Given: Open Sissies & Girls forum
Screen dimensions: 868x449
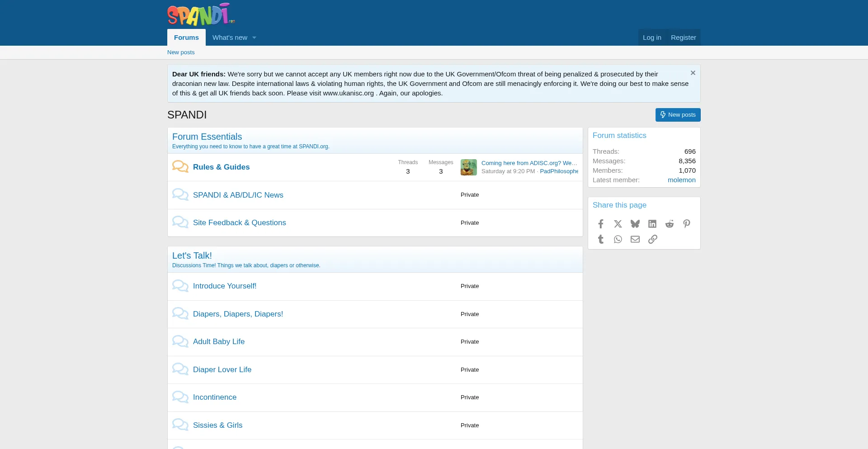Looking at the screenshot, I should coord(217,425).
